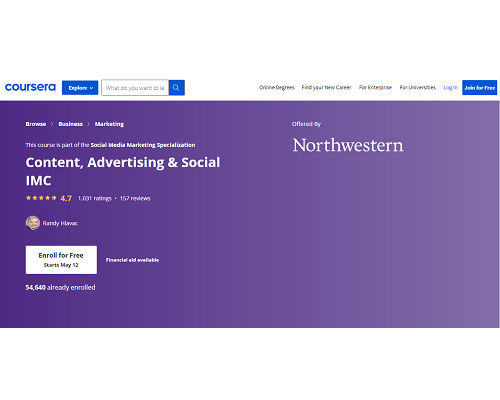Image resolution: width=500 pixels, height=400 pixels.
Task: Go to For Universities page
Action: pos(418,87)
